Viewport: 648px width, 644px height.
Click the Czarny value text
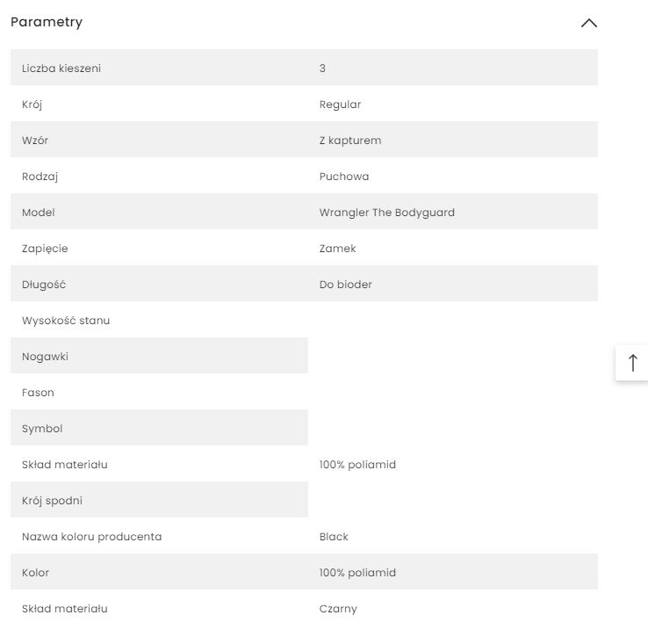point(338,609)
